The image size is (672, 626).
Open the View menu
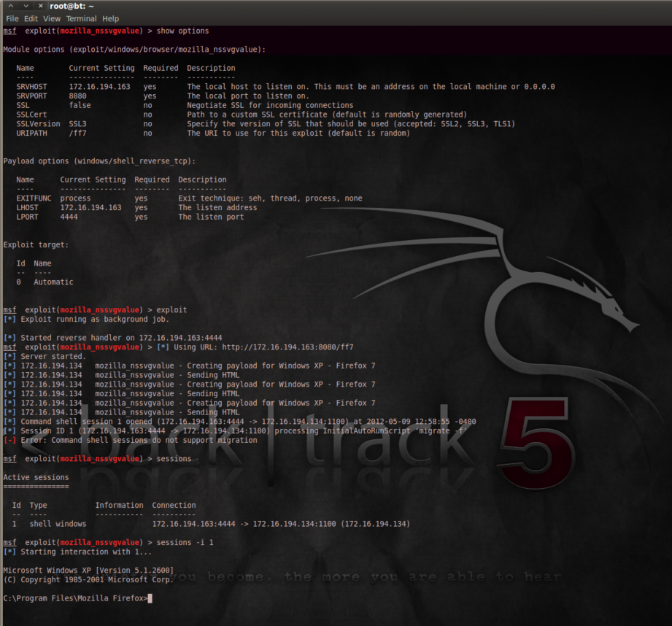pos(51,19)
